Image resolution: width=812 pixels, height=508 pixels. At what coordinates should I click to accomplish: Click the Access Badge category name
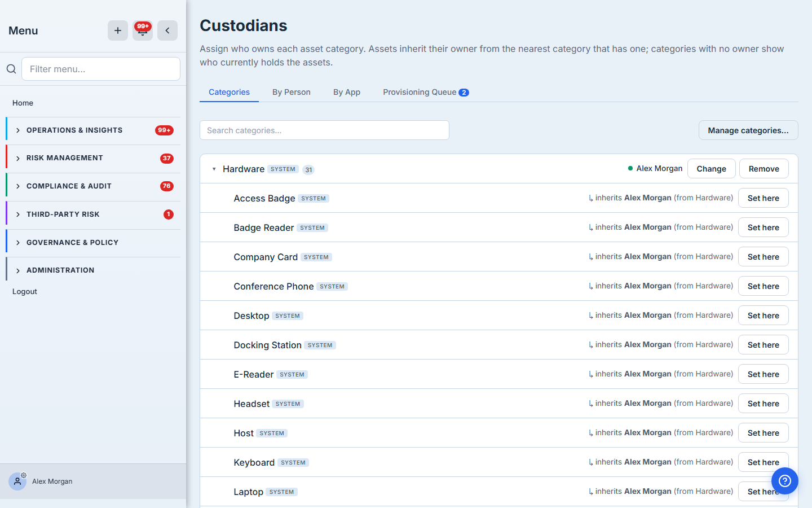[264, 198]
